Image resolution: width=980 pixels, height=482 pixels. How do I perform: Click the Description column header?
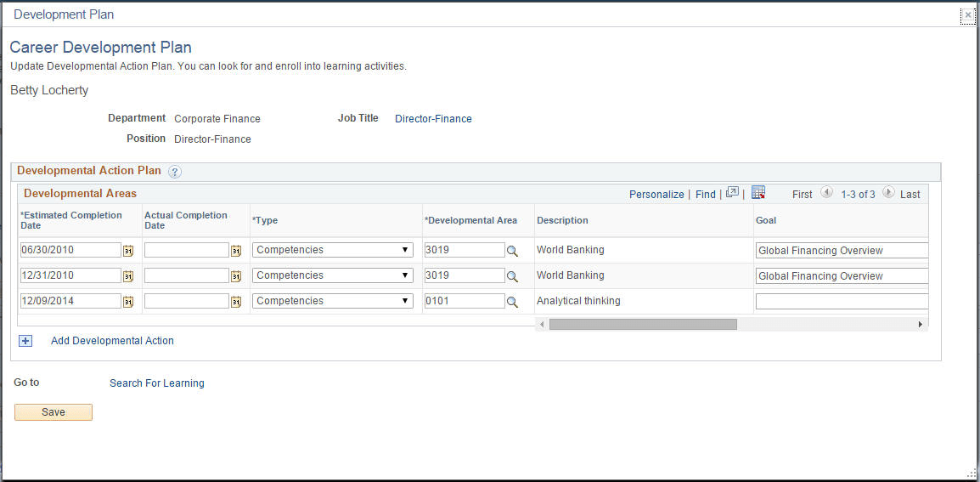(x=562, y=220)
